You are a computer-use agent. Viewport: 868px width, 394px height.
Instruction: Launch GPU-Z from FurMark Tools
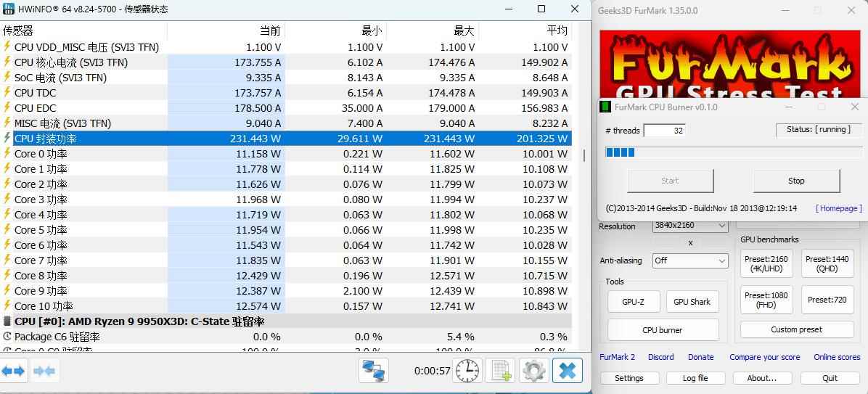(x=633, y=302)
